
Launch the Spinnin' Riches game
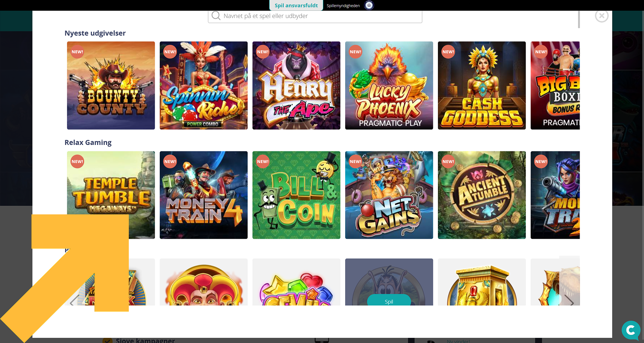click(204, 85)
